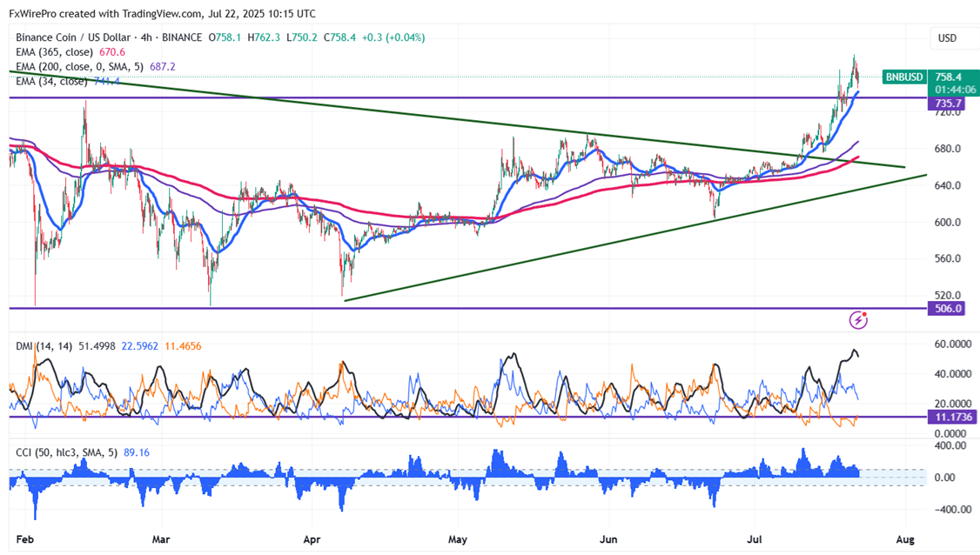This screenshot has height=555, width=980.
Task: Click the 51.4998 ADX value
Action: pyautogui.click(x=97, y=345)
